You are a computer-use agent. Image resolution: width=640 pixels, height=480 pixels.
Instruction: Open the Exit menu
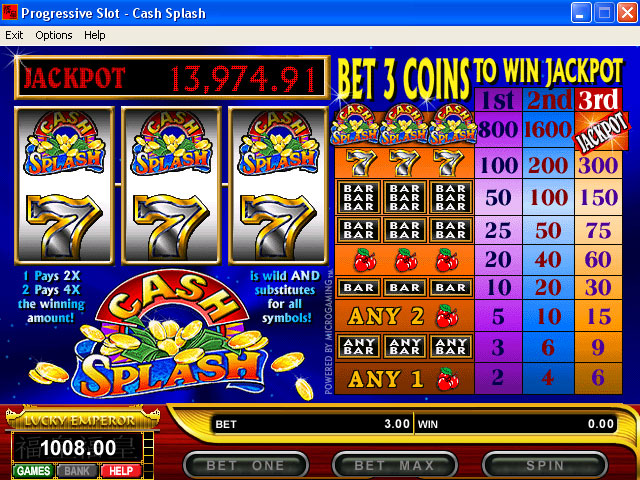(x=14, y=35)
